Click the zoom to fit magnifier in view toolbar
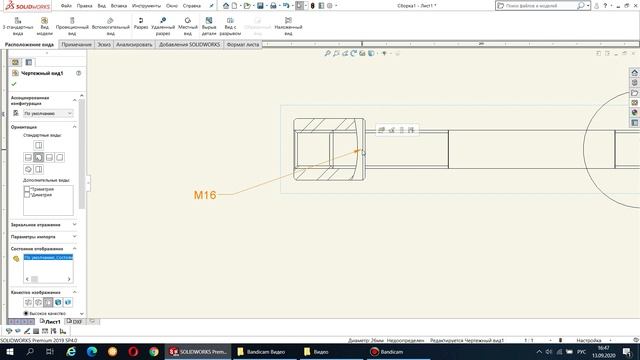Screen dimensions: 640x360 (x=327, y=53)
